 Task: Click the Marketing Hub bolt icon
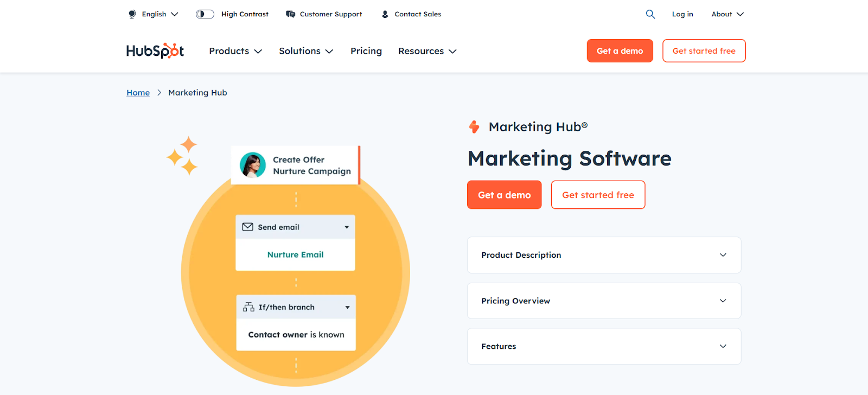(x=474, y=127)
